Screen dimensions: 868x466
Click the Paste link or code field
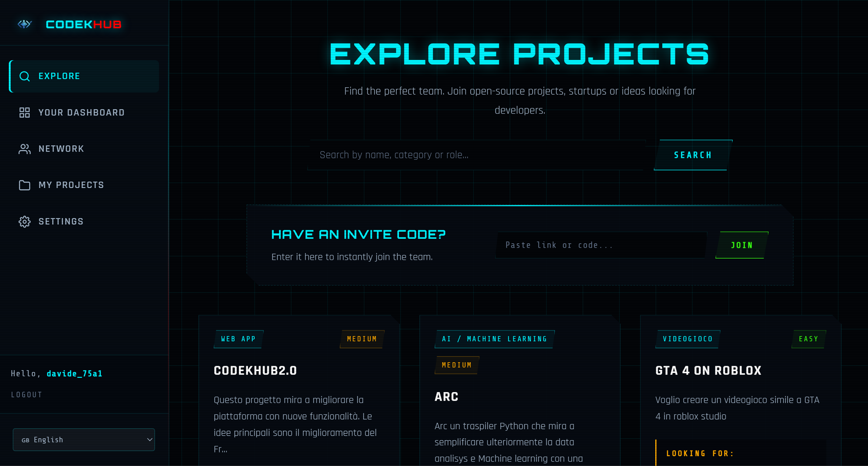pos(601,245)
